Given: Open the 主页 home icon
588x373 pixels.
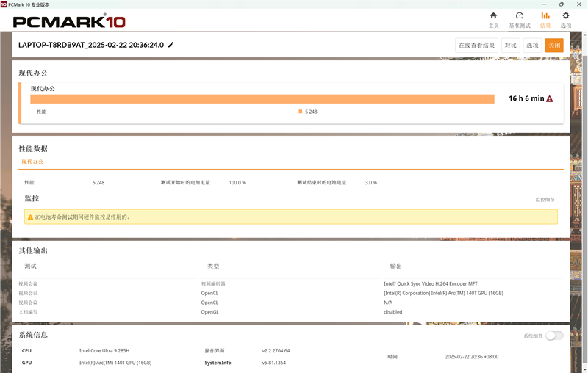Looking at the screenshot, I should [x=493, y=15].
